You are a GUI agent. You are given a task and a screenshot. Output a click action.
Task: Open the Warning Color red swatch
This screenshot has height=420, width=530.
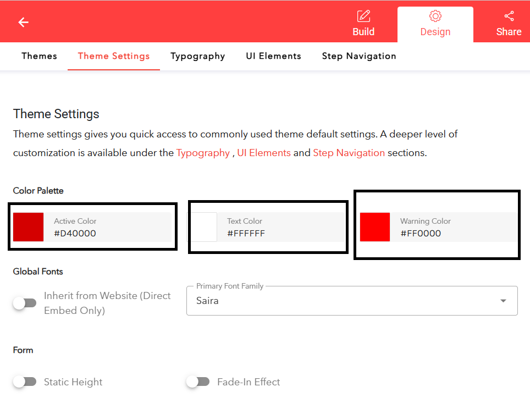tap(375, 226)
